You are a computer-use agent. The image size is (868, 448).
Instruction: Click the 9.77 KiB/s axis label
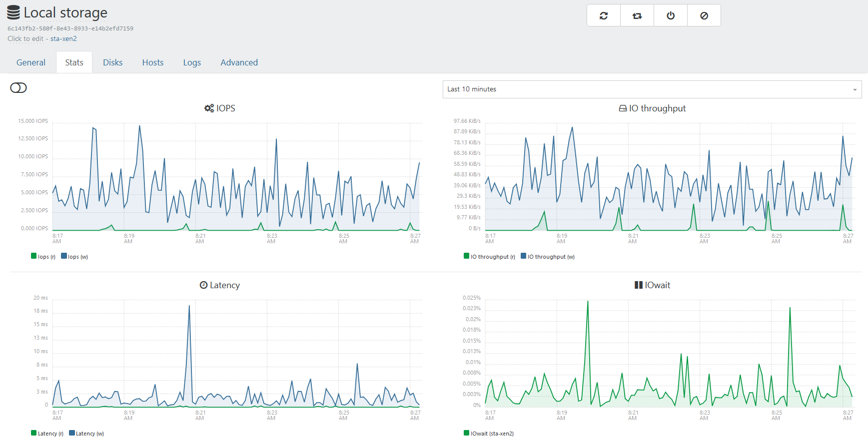coord(469,218)
